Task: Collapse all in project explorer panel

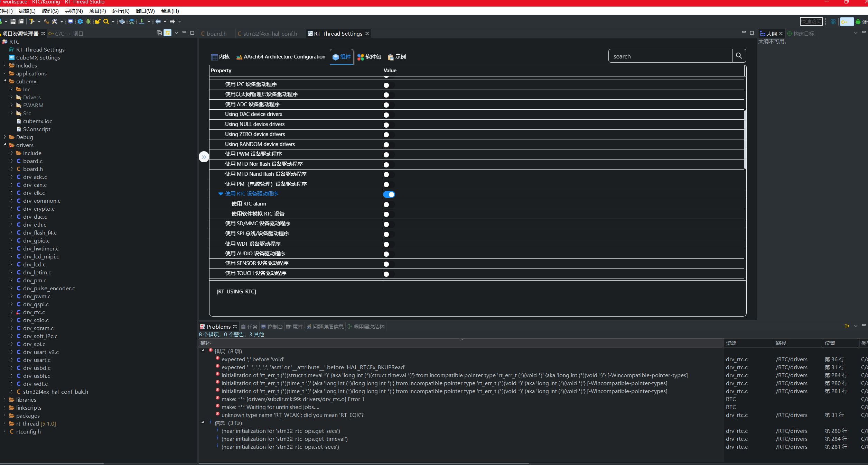Action: [159, 33]
